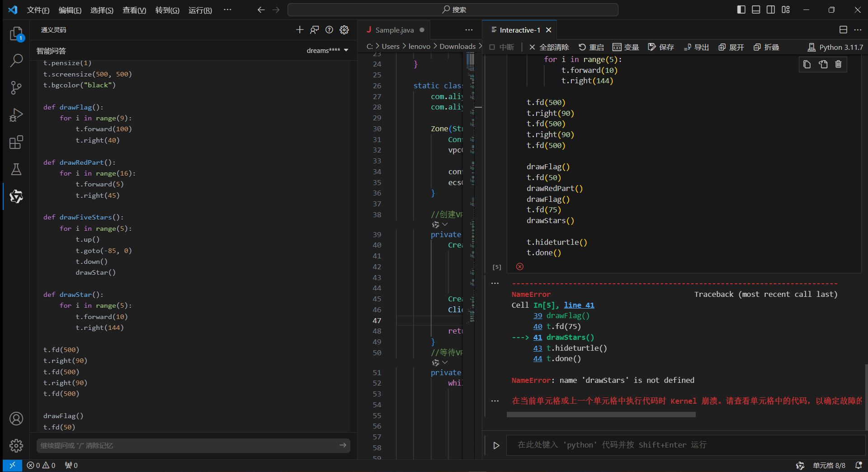Click 折叠 to collapse all cells
The height and width of the screenshot is (472, 868).
pos(766,47)
